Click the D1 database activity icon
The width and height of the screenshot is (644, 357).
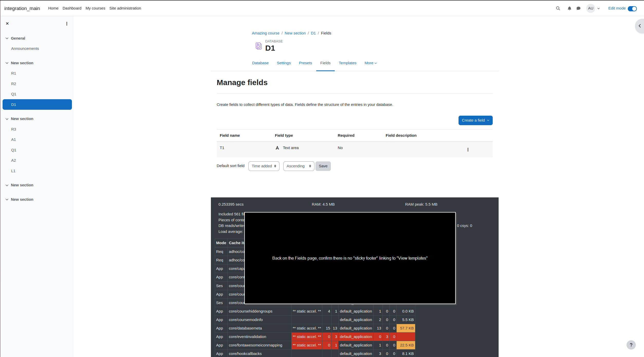258,46
